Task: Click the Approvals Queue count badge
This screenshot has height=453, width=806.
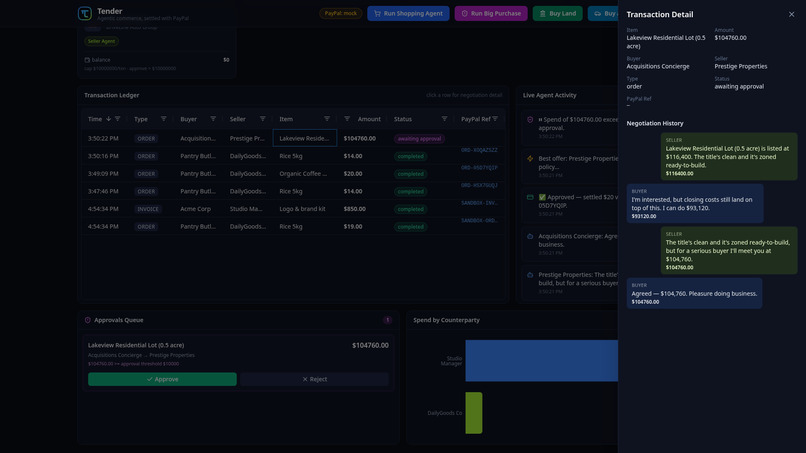Action: (387, 320)
